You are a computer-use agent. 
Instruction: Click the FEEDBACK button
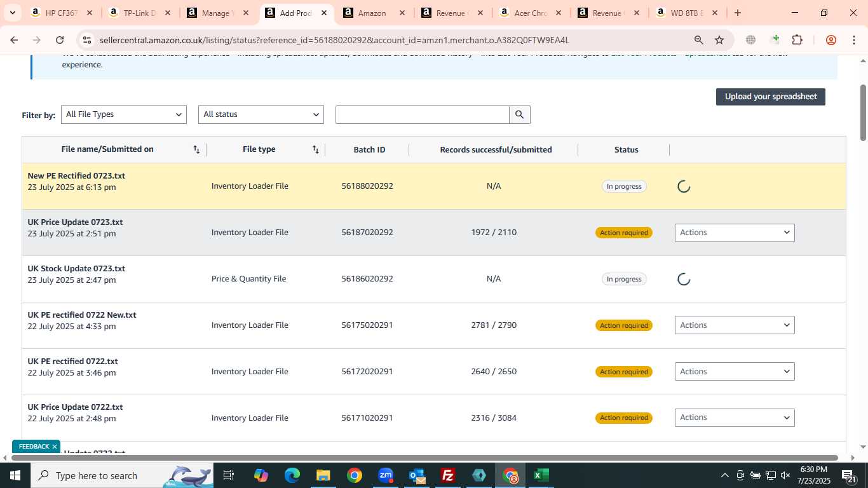[x=34, y=447]
